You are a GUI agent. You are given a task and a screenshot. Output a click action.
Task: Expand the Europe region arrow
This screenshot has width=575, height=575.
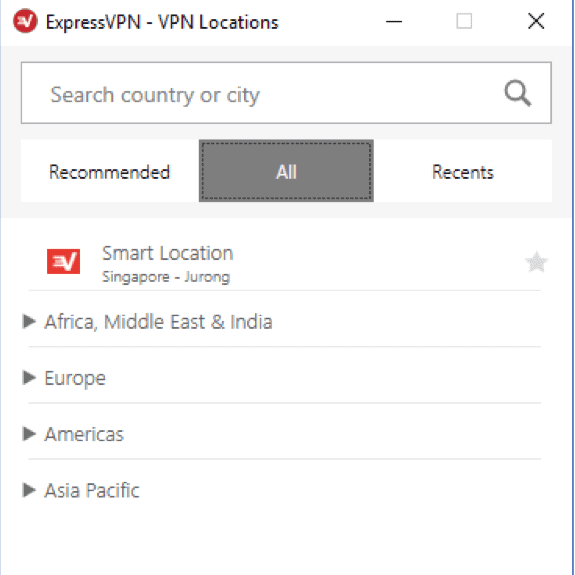coord(29,377)
